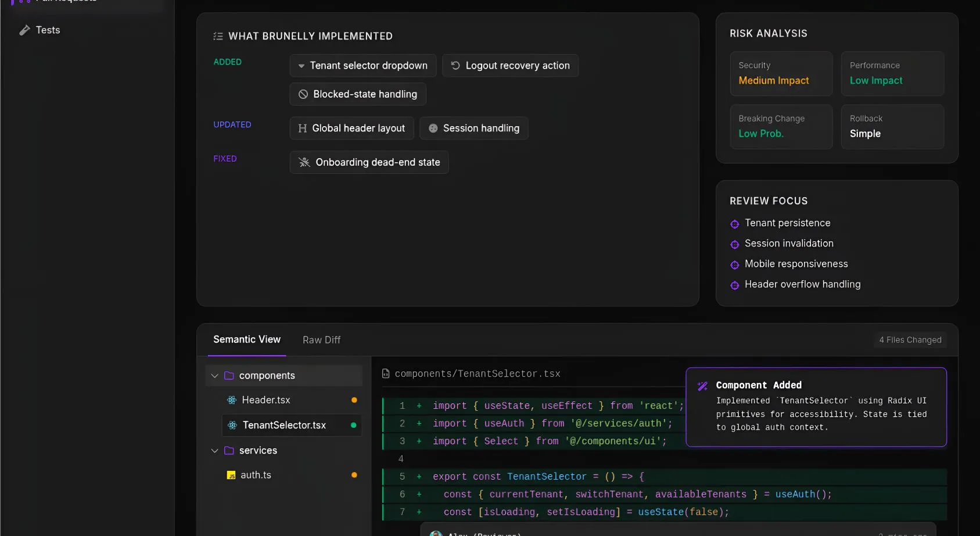Click the UPDATED category label
This screenshot has width=980, height=536.
[x=232, y=125]
